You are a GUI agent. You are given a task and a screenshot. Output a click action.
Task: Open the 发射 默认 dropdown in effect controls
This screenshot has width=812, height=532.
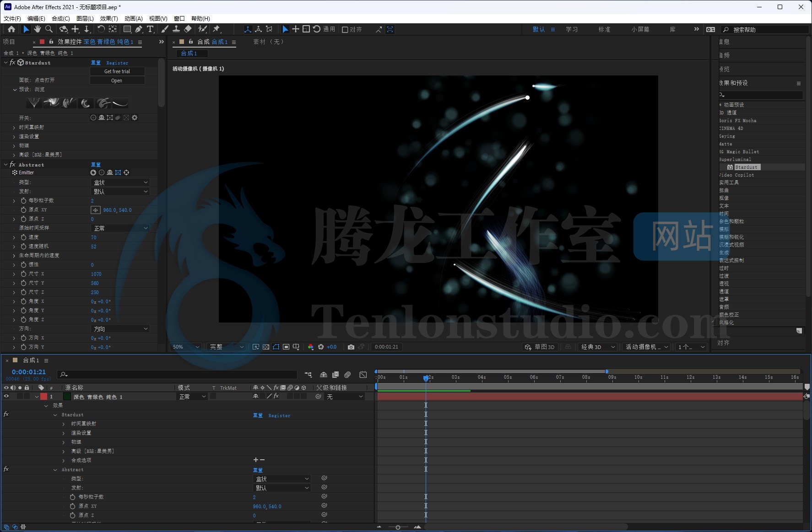pos(120,191)
